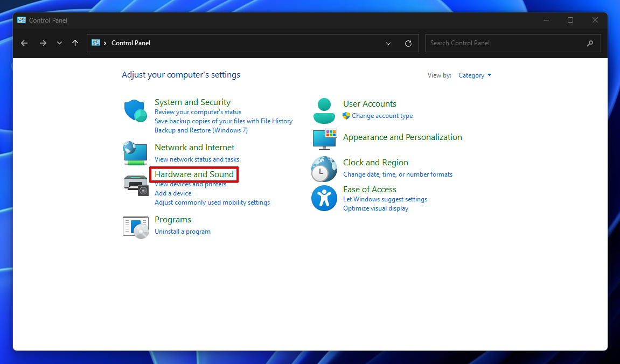
Task: Click the search magnifier icon
Action: click(590, 44)
